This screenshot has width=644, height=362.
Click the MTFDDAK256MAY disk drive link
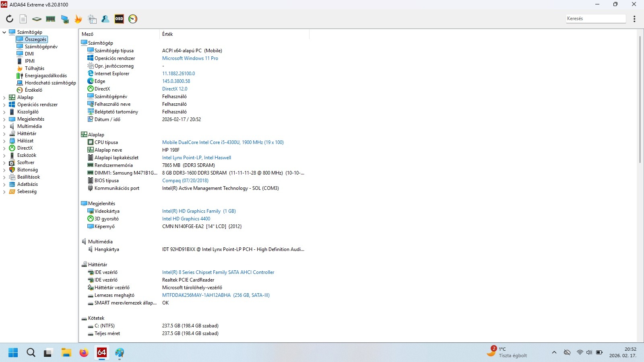coord(216,295)
